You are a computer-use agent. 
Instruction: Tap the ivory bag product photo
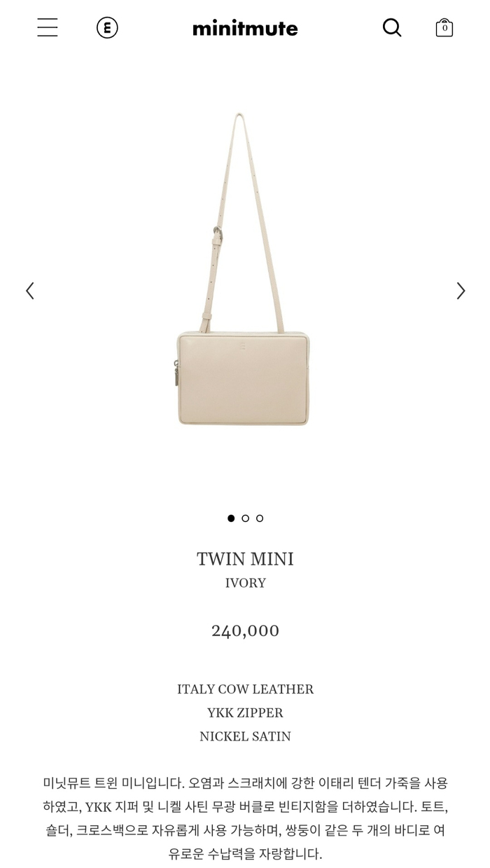243,270
